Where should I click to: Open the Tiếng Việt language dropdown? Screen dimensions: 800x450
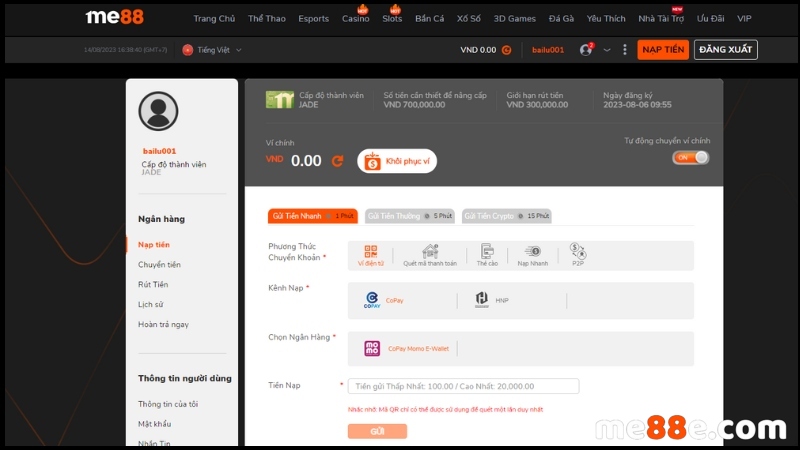(x=212, y=50)
